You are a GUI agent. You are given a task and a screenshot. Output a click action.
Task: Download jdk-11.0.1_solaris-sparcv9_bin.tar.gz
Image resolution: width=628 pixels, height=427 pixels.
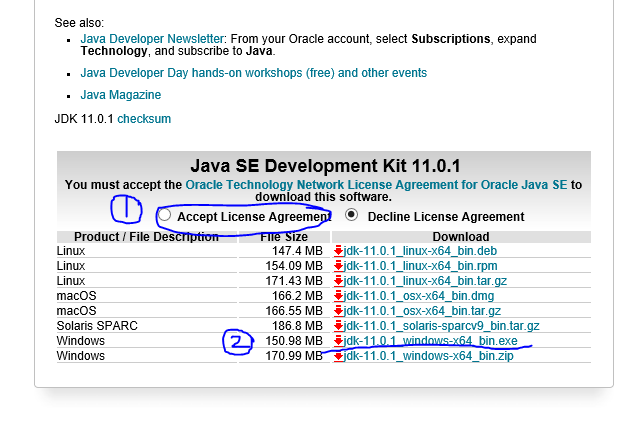(441, 326)
